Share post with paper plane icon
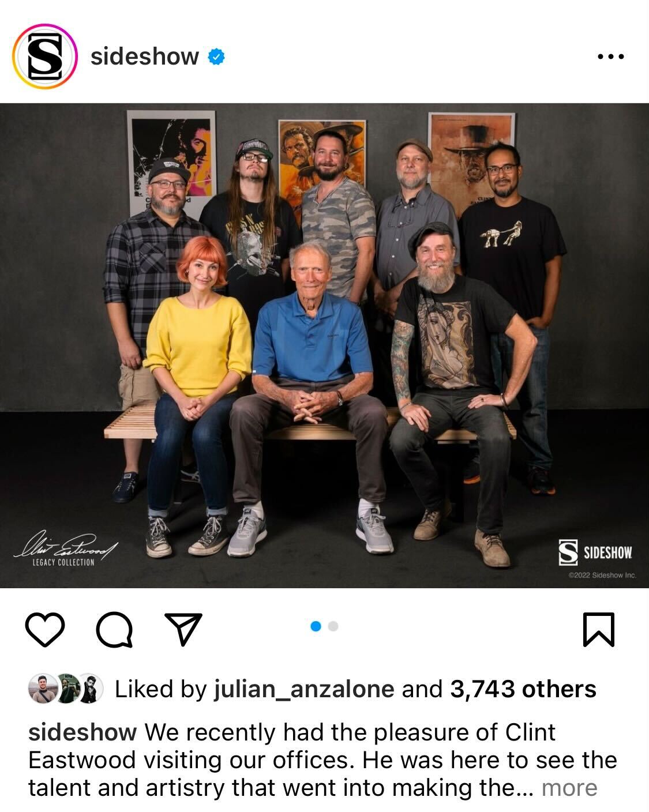The height and width of the screenshot is (812, 649). pos(183,629)
